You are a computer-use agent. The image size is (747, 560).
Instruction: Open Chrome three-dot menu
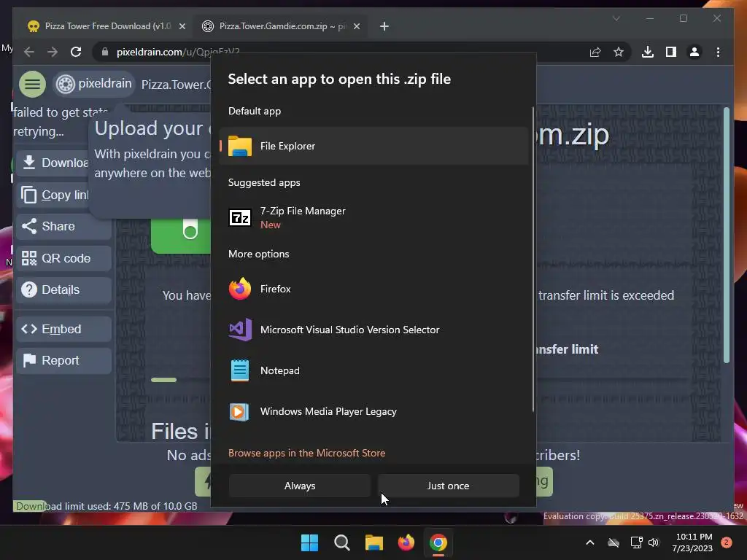(x=718, y=52)
